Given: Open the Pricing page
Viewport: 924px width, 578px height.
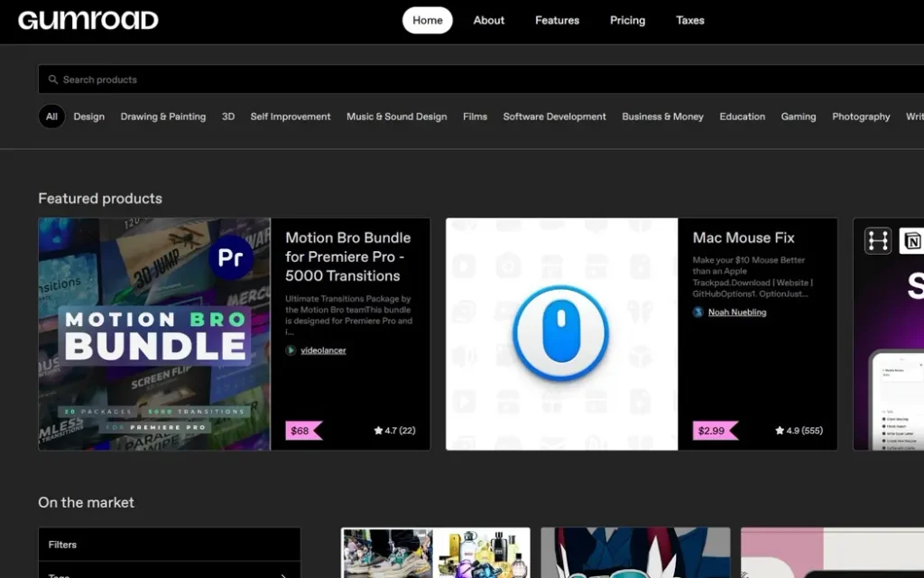Looking at the screenshot, I should (x=627, y=20).
